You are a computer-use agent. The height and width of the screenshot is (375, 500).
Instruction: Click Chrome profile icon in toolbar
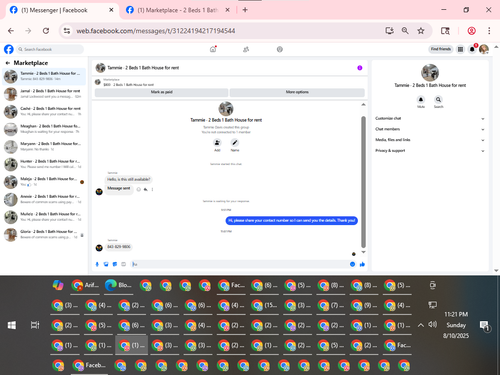click(471, 31)
